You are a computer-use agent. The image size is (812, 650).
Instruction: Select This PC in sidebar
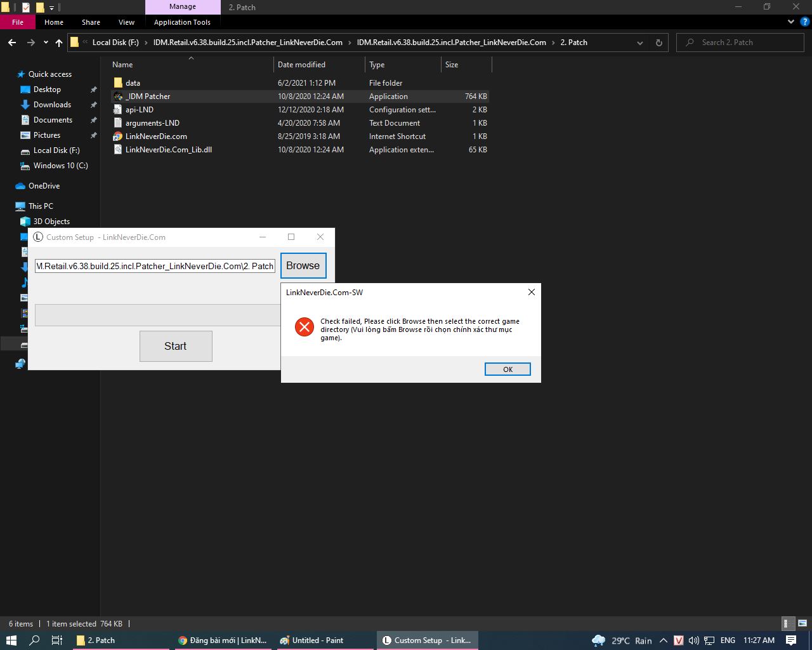point(41,206)
